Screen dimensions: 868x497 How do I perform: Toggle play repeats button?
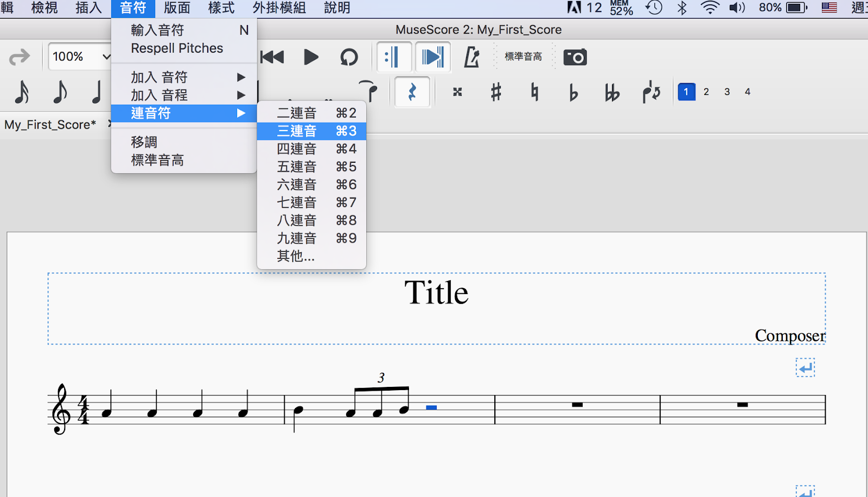[x=394, y=57]
